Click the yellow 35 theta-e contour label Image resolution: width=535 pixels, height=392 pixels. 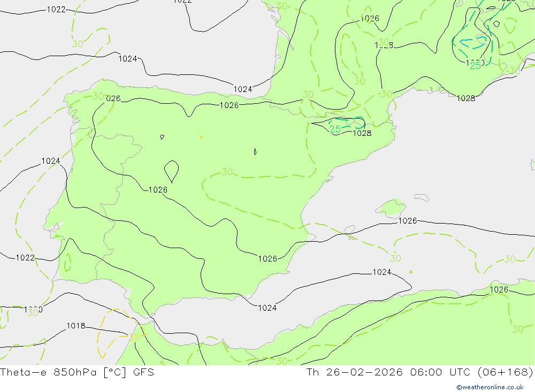[134, 337]
